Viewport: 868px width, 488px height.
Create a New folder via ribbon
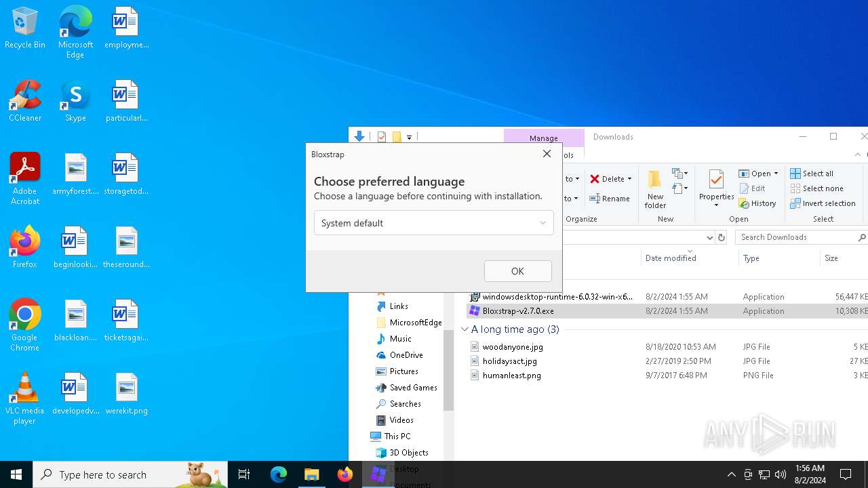(655, 189)
